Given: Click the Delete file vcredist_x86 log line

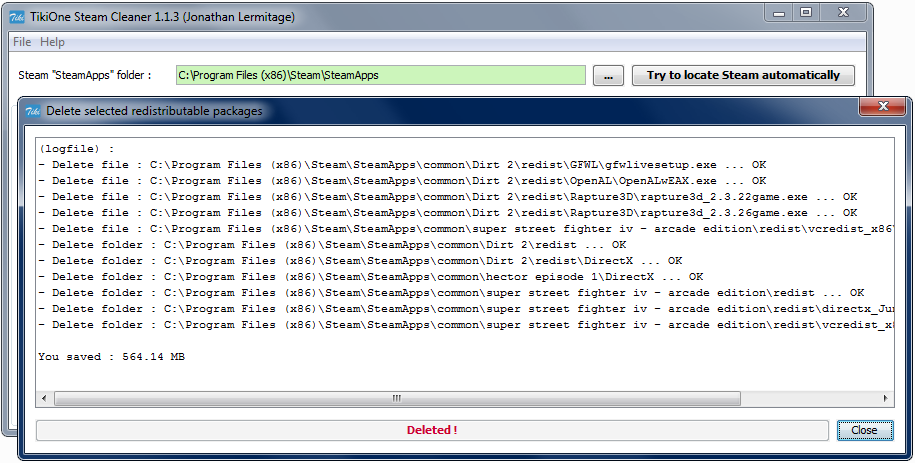Looking at the screenshot, I should point(466,229).
